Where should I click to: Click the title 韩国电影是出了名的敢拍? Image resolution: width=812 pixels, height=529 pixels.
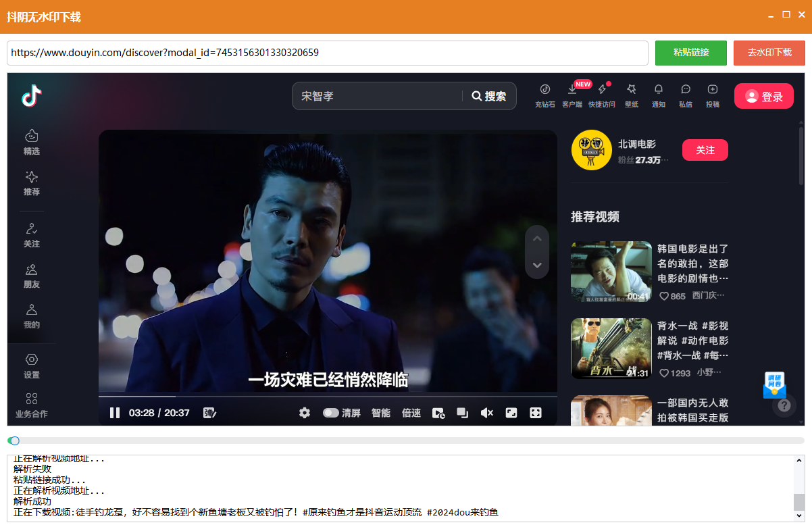[693, 263]
